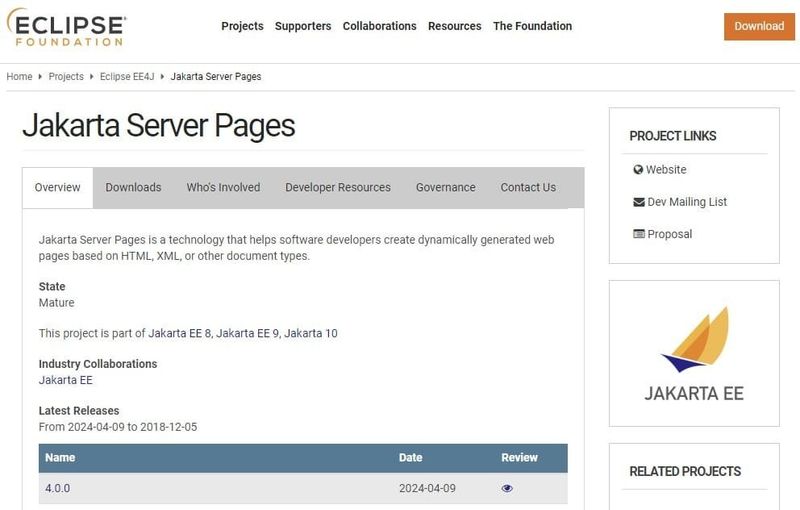Click the envelope icon beside Dev Mailing List
The height and width of the screenshot is (510, 800).
[639, 202]
